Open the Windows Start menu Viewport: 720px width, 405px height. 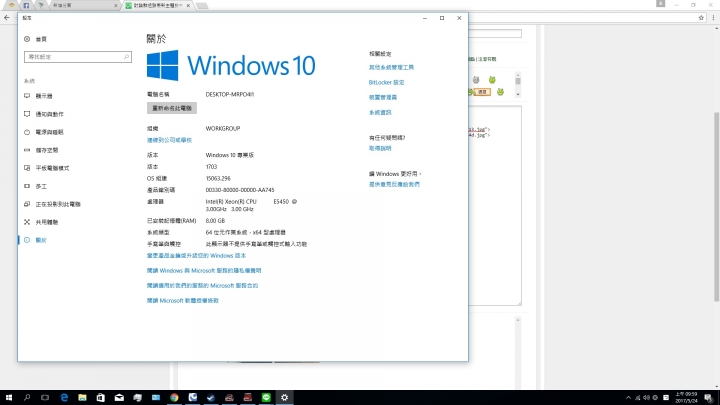(9, 398)
